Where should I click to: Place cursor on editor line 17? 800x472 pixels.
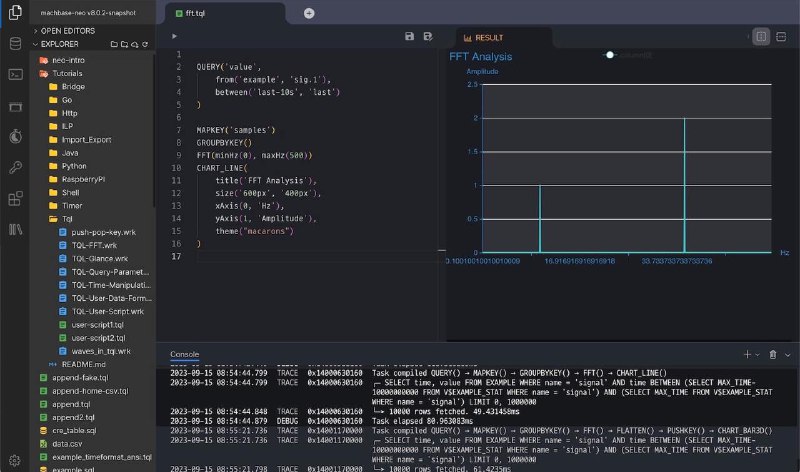(x=316, y=256)
